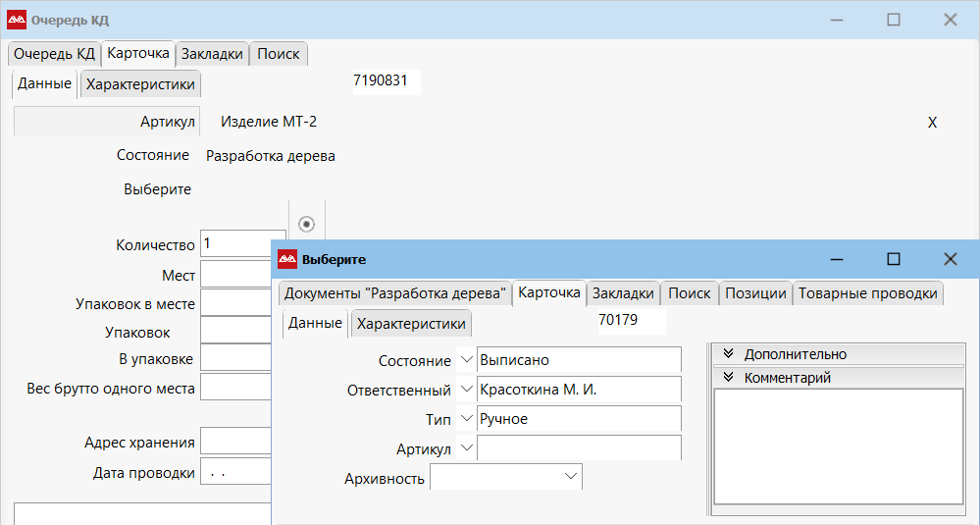Select the Документы "Разработка дерева" tab
The height and width of the screenshot is (525, 980).
click(394, 292)
